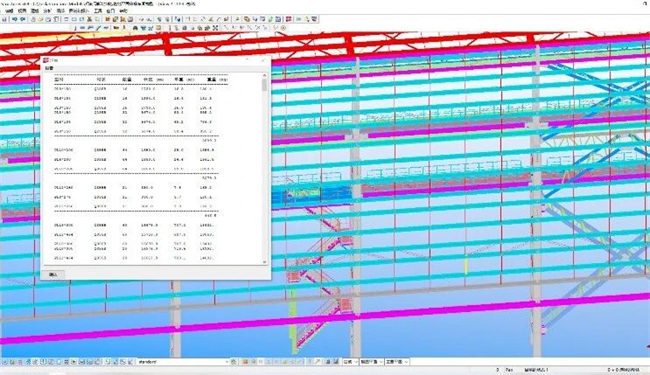Open the 视图 menu

[22, 11]
